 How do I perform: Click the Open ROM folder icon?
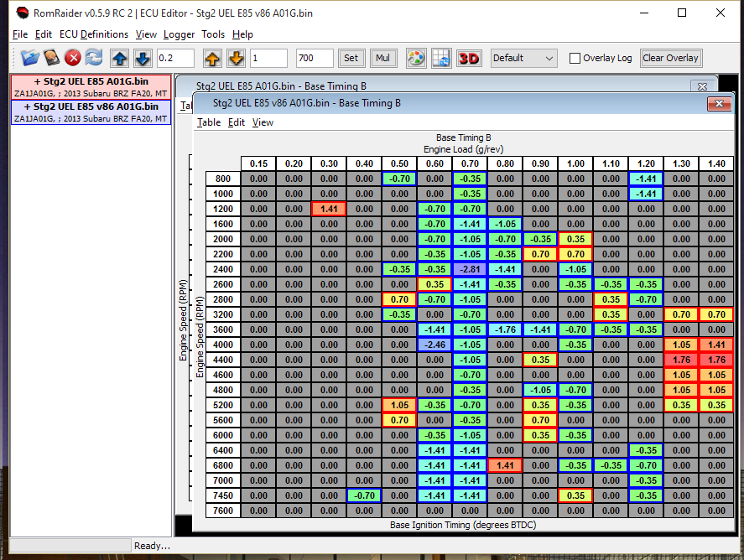(30, 58)
